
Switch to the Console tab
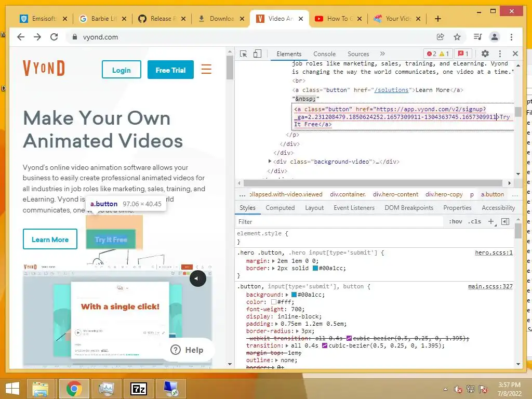coord(324,54)
